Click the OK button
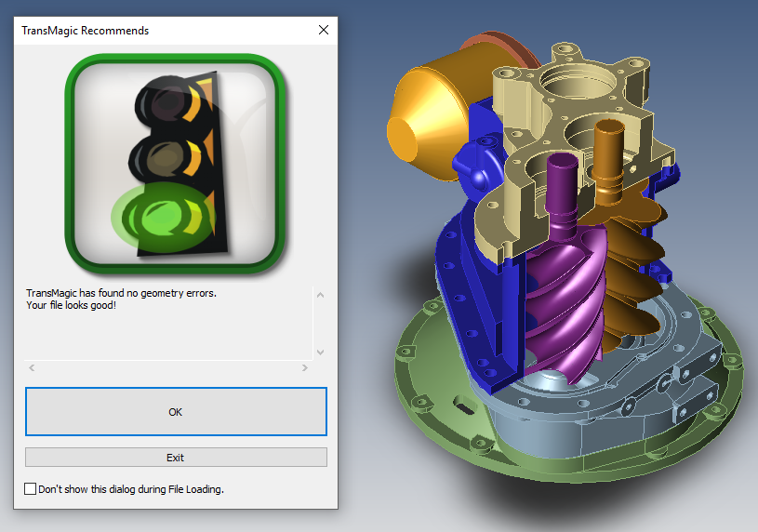This screenshot has height=532, width=758. (176, 412)
